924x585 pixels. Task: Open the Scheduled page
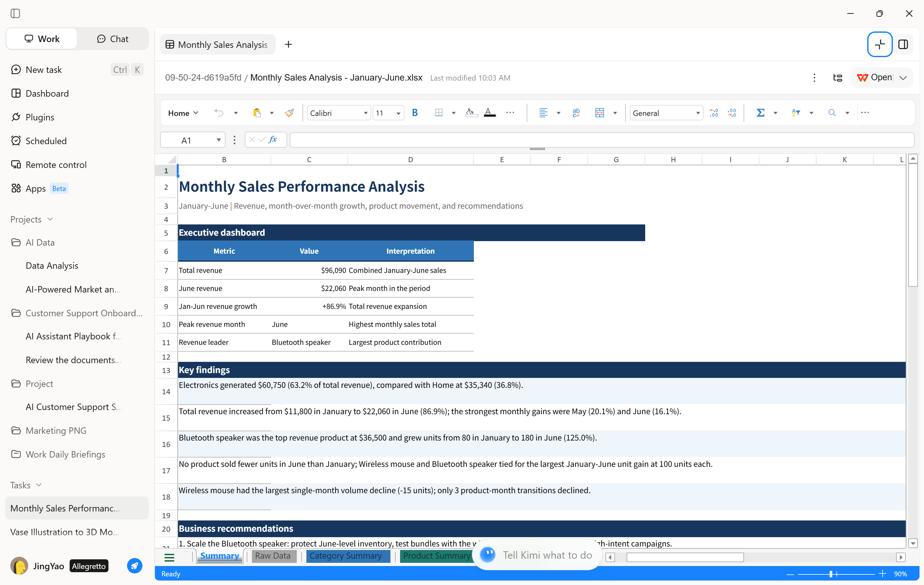tap(77, 141)
